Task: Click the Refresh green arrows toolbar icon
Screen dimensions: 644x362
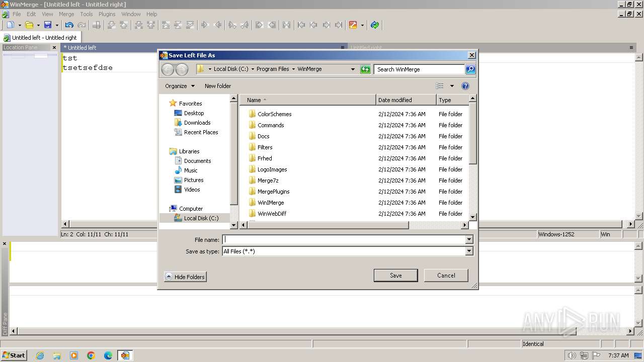Action: coord(374,25)
